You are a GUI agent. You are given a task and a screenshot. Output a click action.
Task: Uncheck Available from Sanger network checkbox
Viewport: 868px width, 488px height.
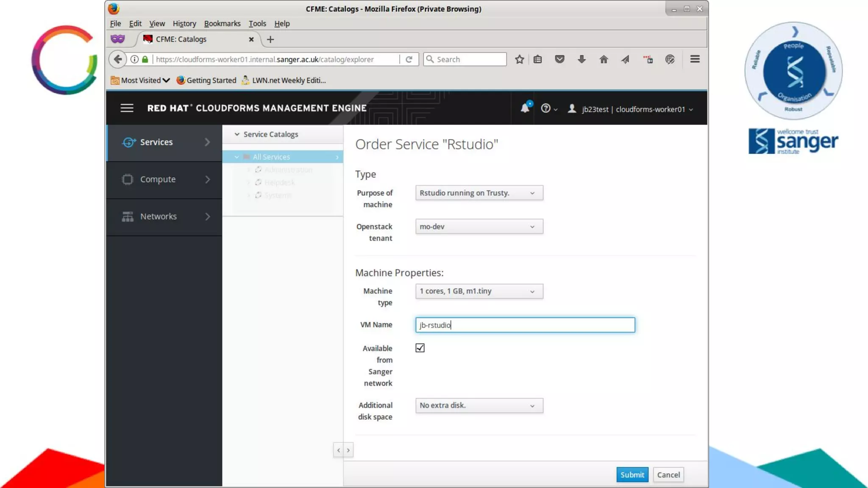coord(420,348)
